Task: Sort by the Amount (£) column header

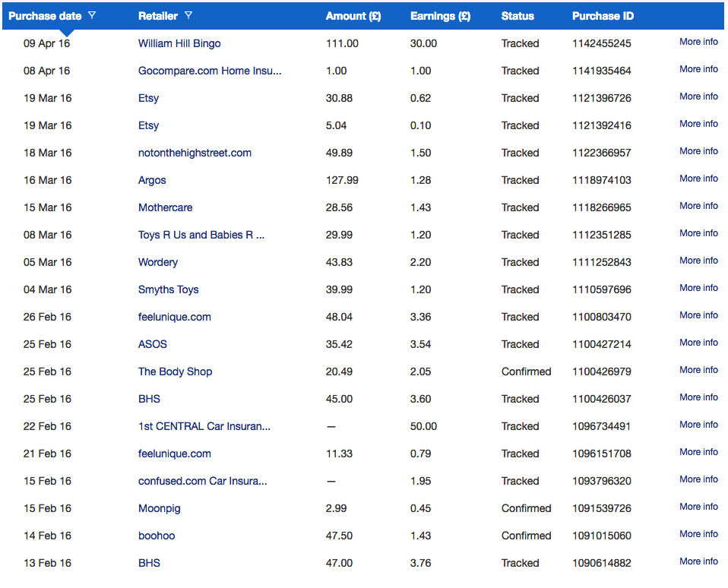Action: click(x=353, y=16)
